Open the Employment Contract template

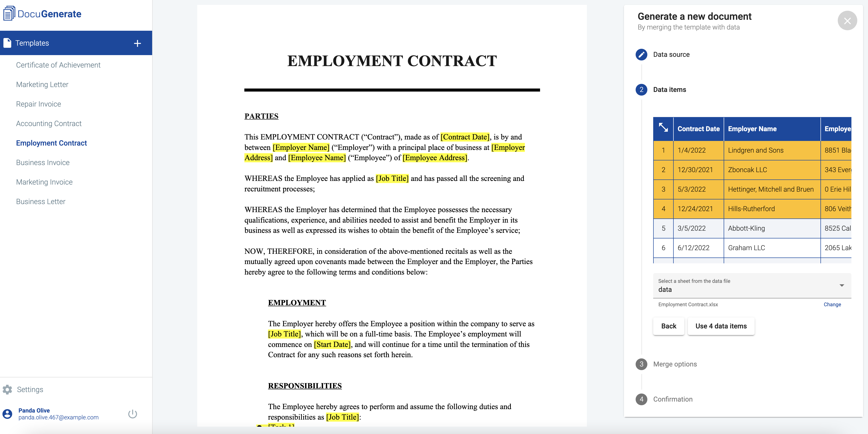pyautogui.click(x=51, y=143)
